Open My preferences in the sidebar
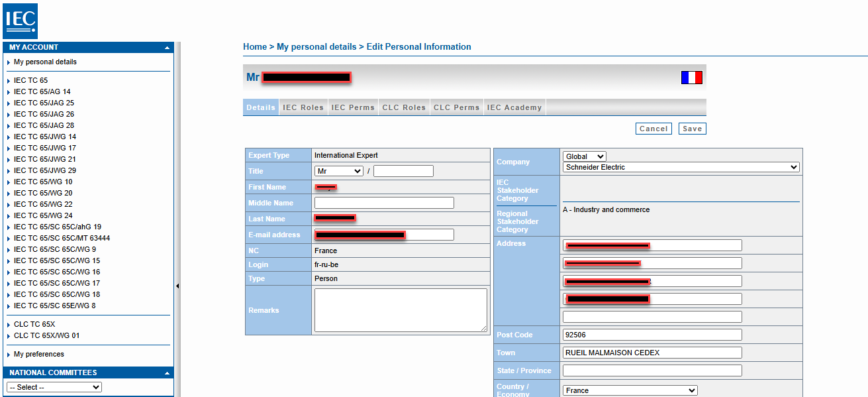Viewport: 868px width, 397px height. 37,355
